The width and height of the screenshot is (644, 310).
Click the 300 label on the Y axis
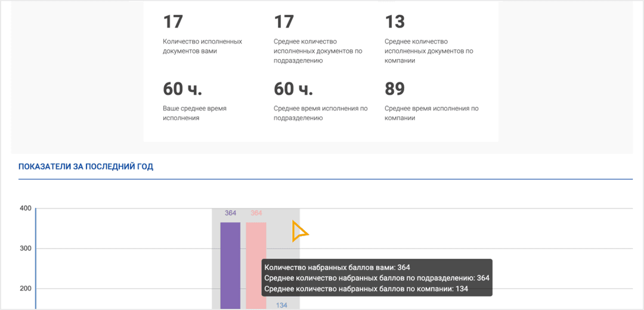(25, 249)
